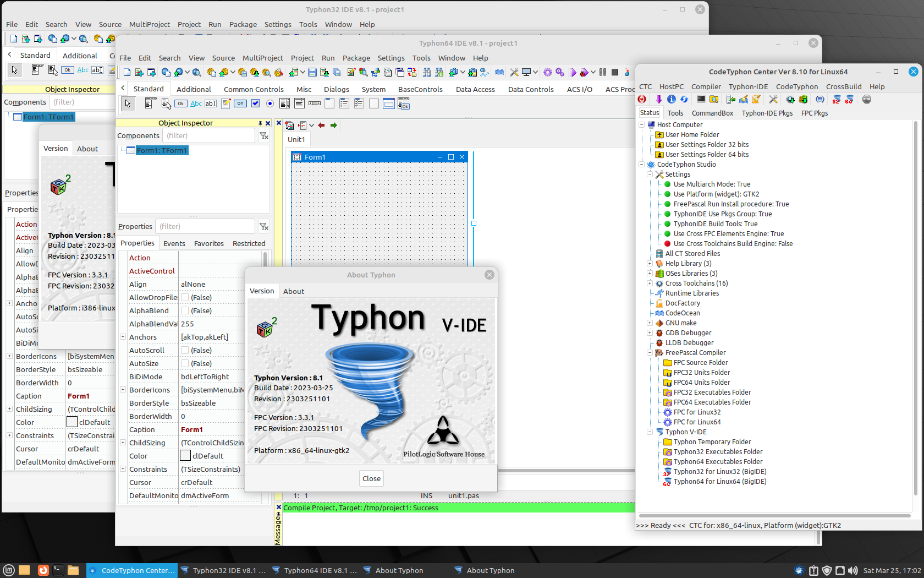Open the terminal from the taskbar
The width and height of the screenshot is (924, 578).
tap(58, 570)
